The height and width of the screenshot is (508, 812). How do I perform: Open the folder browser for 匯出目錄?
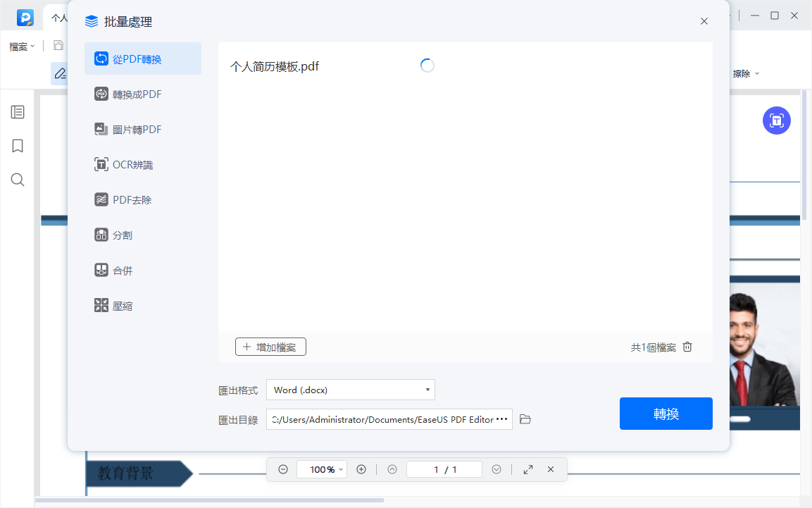click(x=525, y=419)
